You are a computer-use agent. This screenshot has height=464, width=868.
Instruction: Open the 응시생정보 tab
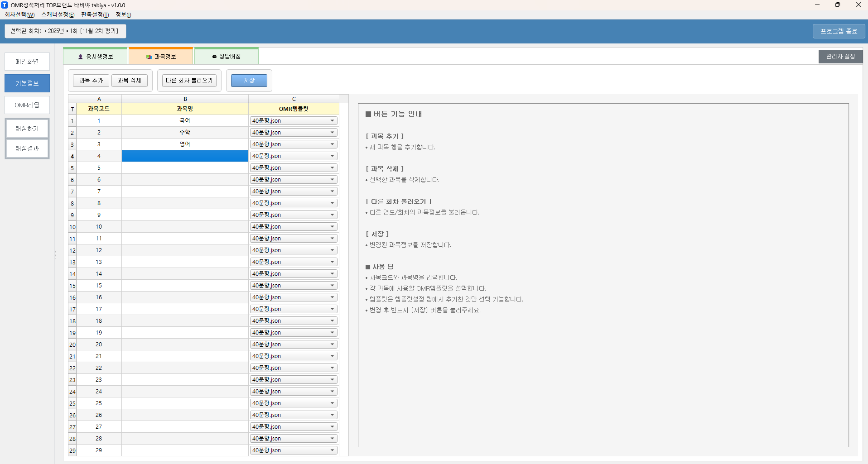(x=95, y=57)
